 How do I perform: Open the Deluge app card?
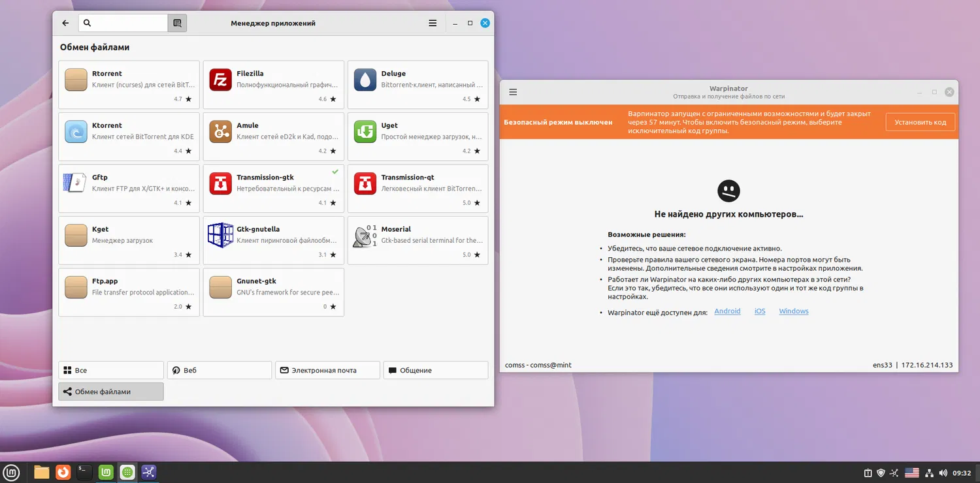418,85
